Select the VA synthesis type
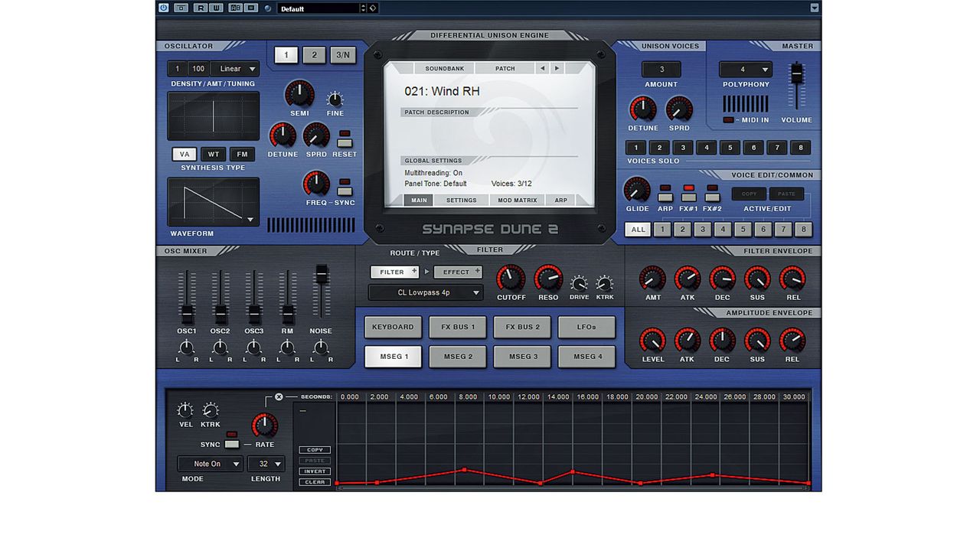The width and height of the screenshot is (980, 551). [185, 154]
